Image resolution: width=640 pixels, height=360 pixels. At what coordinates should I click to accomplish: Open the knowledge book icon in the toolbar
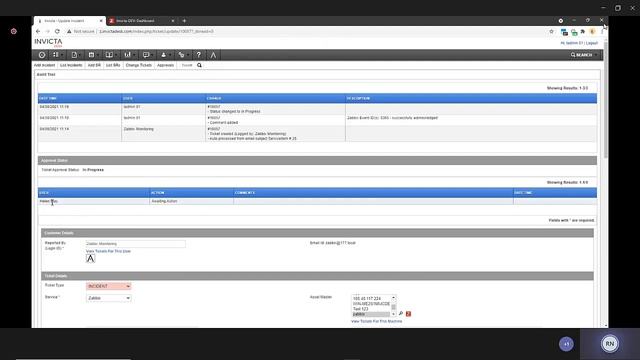109,55
